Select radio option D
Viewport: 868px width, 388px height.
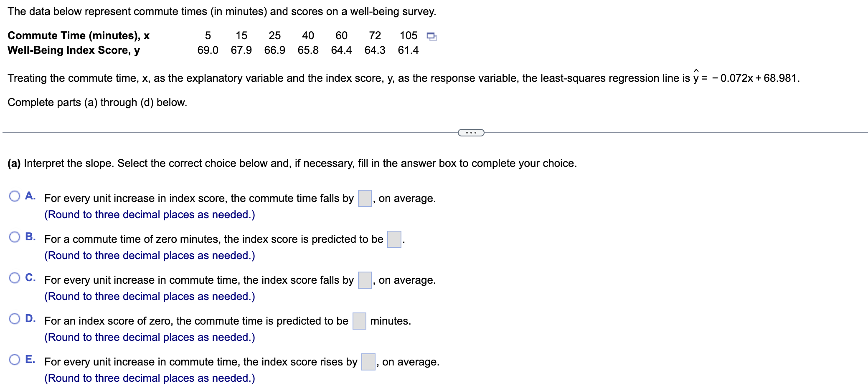click(x=15, y=319)
